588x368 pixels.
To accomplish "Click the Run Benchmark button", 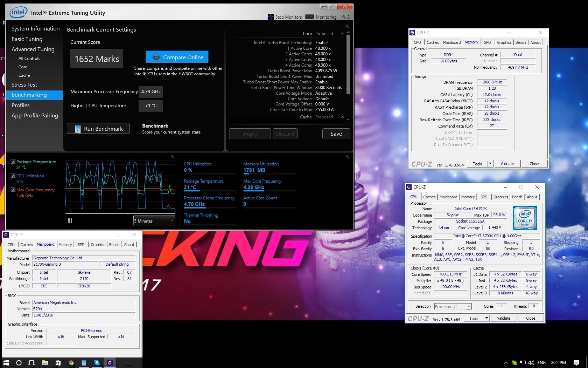I will coord(98,129).
